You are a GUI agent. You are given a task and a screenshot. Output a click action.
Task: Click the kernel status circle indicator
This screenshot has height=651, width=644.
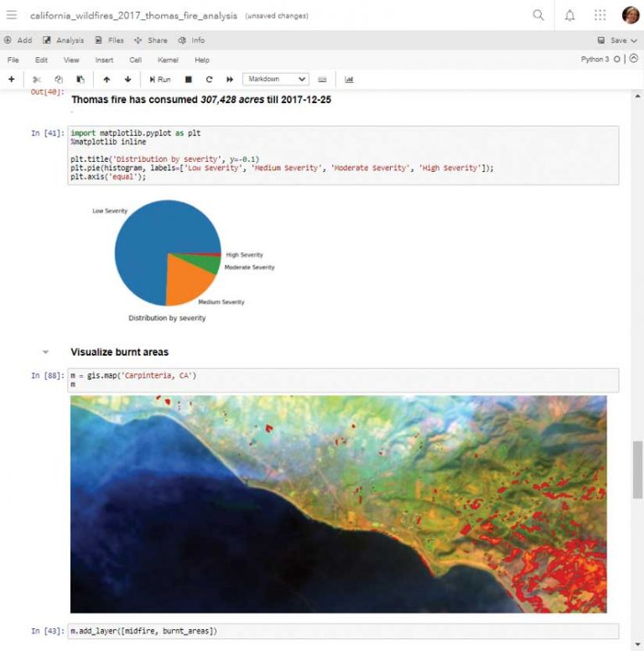pyautogui.click(x=617, y=60)
